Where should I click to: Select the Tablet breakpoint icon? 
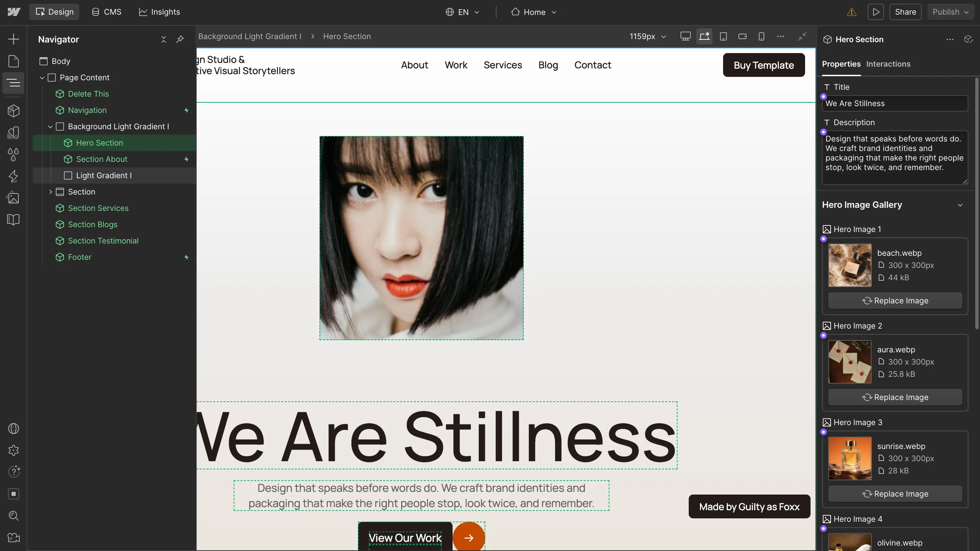click(x=723, y=36)
